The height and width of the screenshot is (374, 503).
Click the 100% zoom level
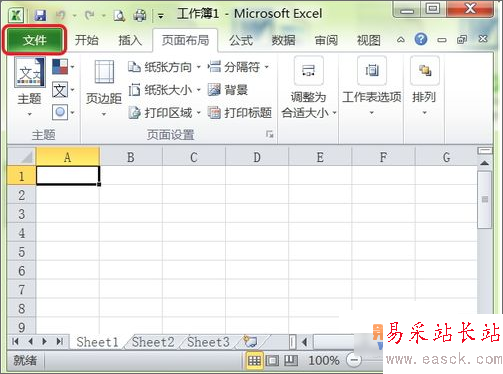(x=324, y=360)
